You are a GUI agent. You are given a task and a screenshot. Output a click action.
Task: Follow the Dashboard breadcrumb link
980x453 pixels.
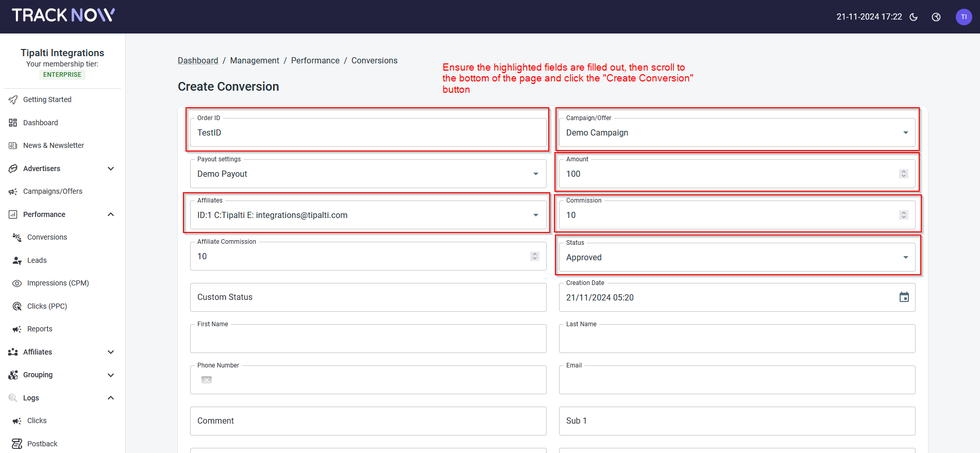click(x=198, y=60)
